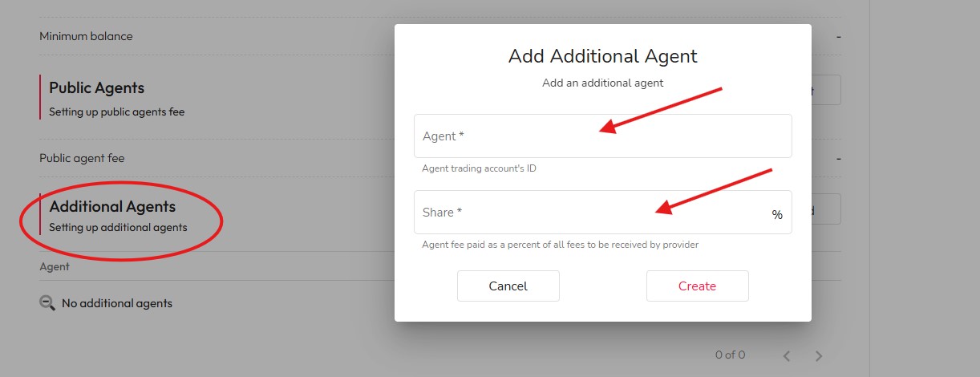
Task: Select the Public Agents section heading
Action: [97, 88]
